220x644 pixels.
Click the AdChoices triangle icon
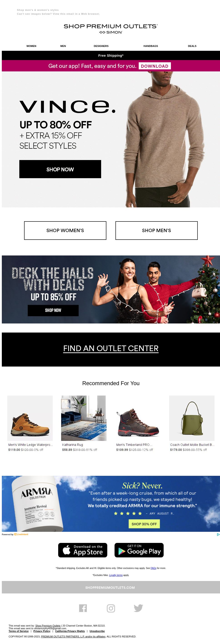[x=218, y=534]
